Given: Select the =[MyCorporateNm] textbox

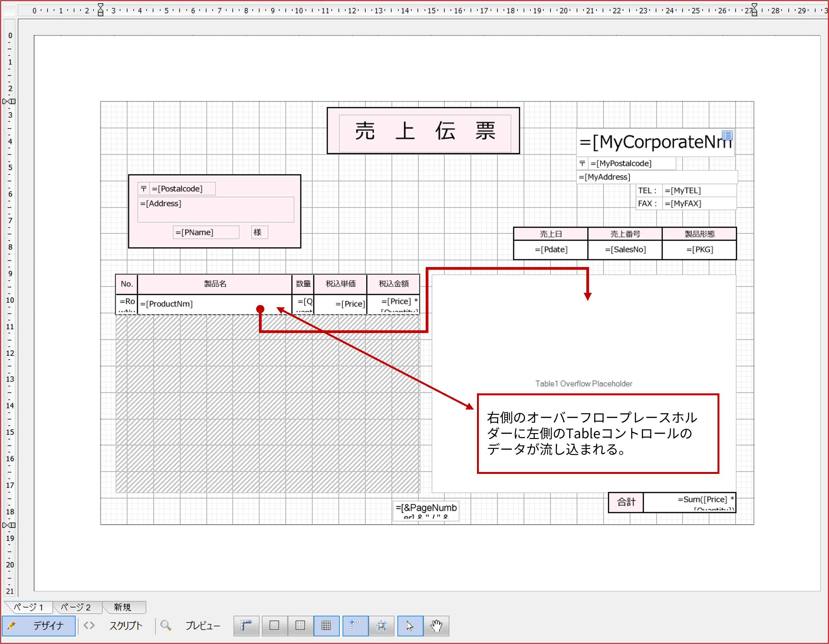Looking at the screenshot, I should [x=655, y=142].
